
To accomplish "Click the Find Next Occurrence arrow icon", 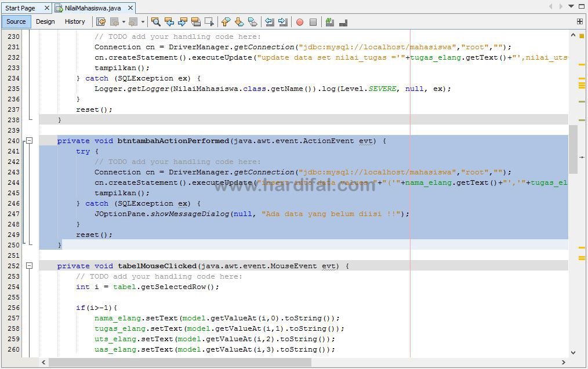I will coord(183,21).
